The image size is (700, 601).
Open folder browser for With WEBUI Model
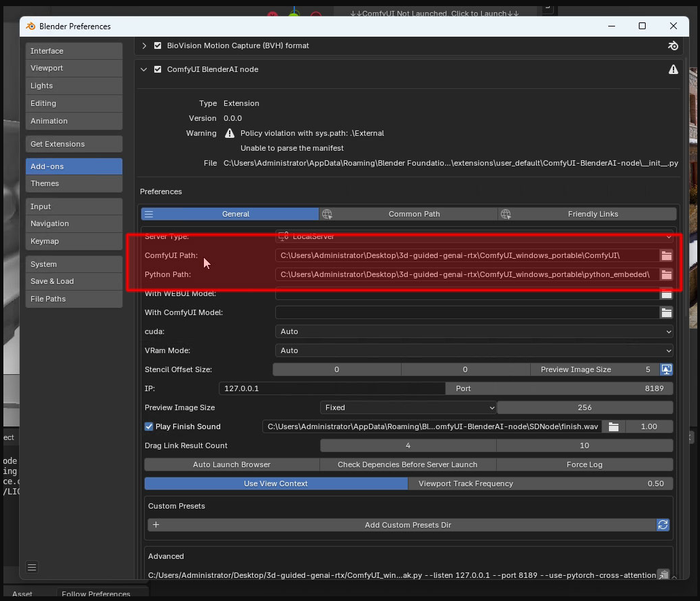point(666,294)
